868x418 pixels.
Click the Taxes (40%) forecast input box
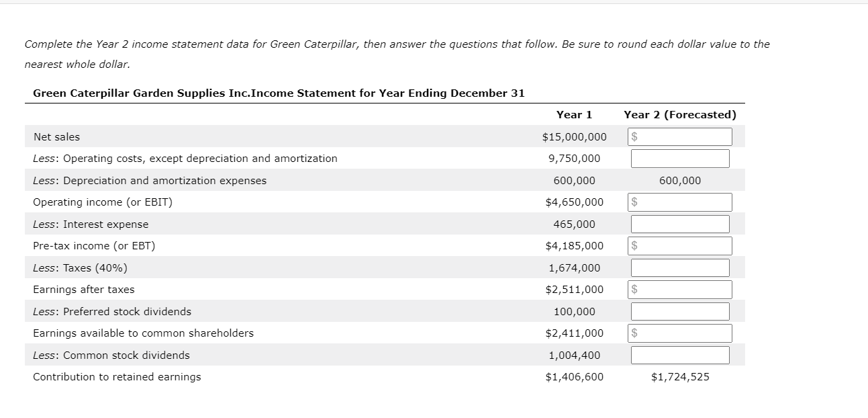click(x=679, y=267)
